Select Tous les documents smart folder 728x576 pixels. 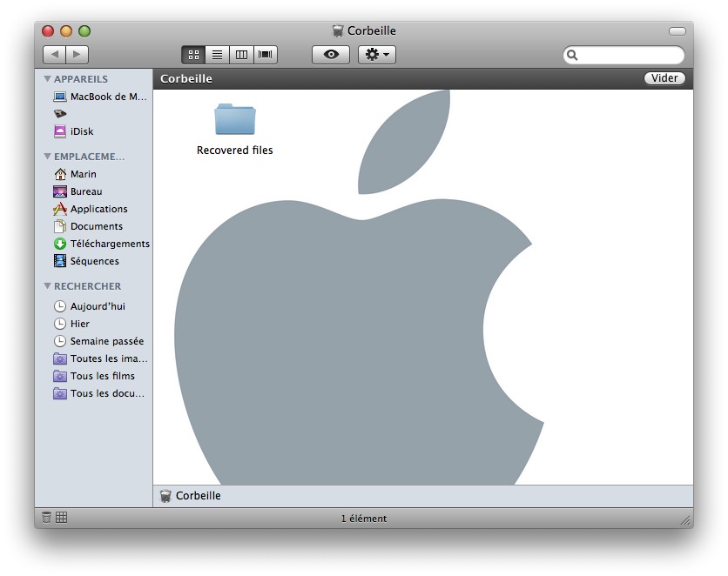tap(94, 393)
